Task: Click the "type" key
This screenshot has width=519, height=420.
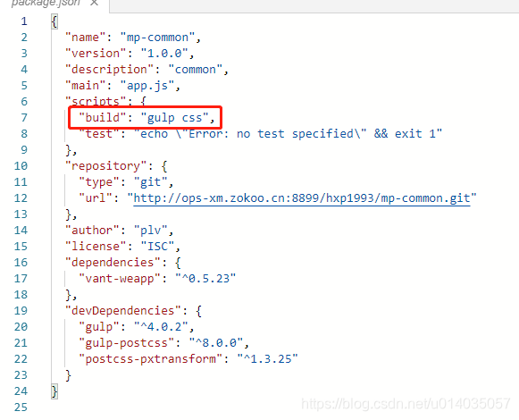Action: (x=99, y=182)
